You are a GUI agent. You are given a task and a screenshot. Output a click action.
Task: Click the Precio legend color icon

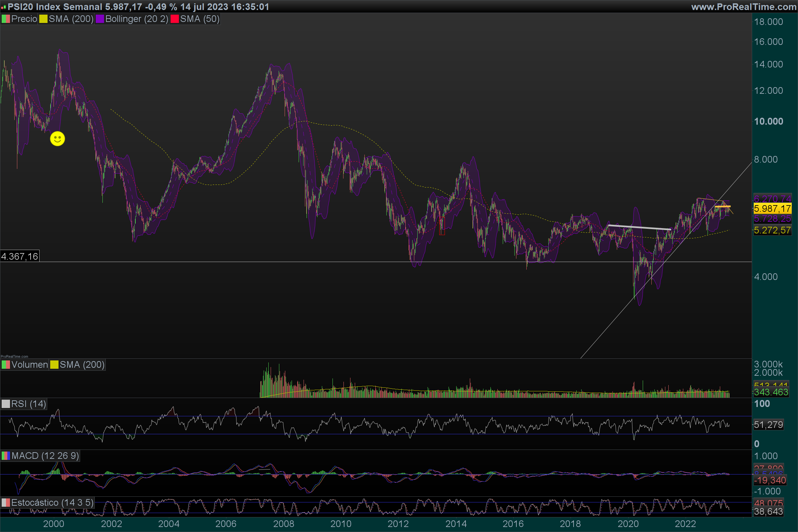click(x=6, y=19)
